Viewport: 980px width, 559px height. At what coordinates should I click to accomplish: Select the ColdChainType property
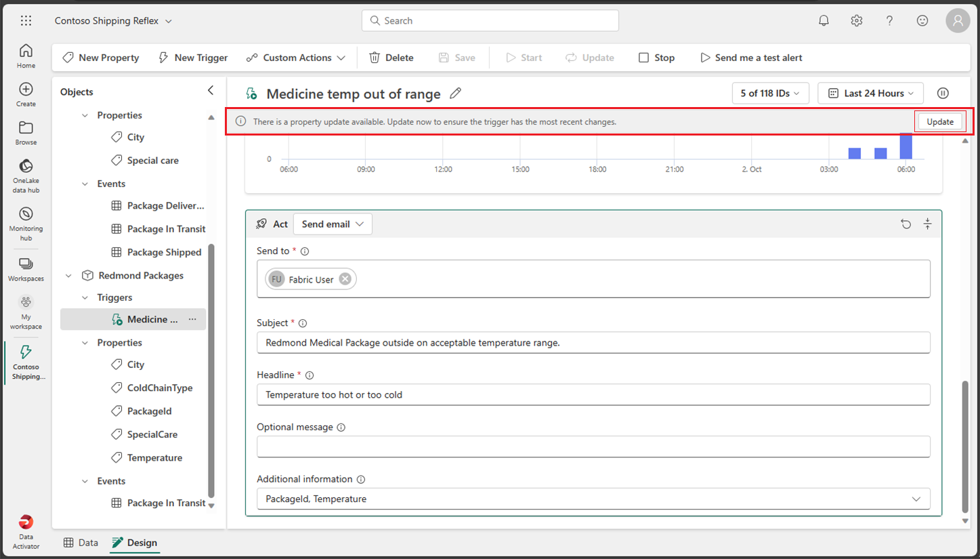pyautogui.click(x=152, y=388)
